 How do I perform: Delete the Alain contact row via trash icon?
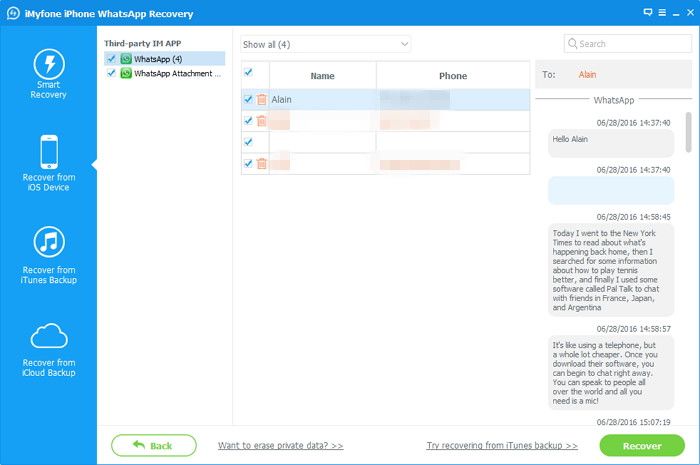coord(262,100)
